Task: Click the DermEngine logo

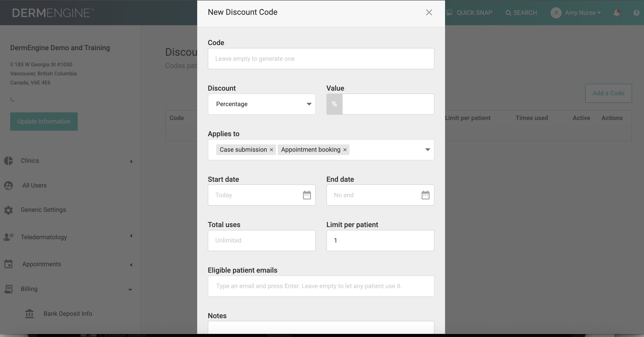Action: point(53,13)
